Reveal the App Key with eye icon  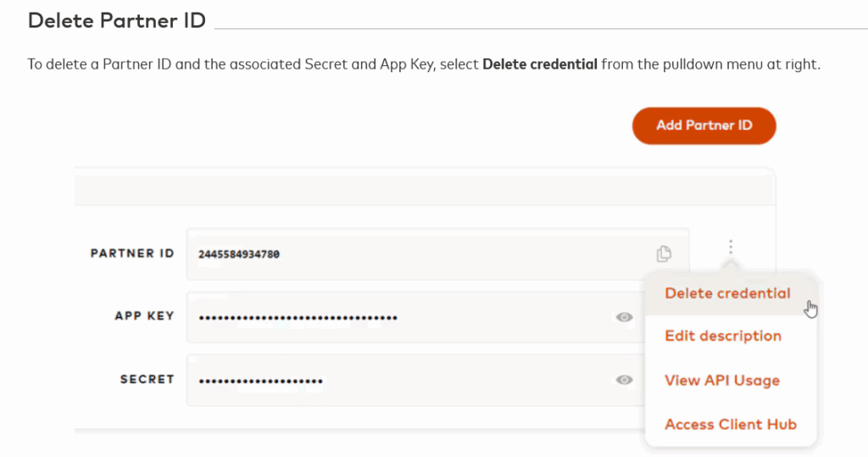point(625,317)
